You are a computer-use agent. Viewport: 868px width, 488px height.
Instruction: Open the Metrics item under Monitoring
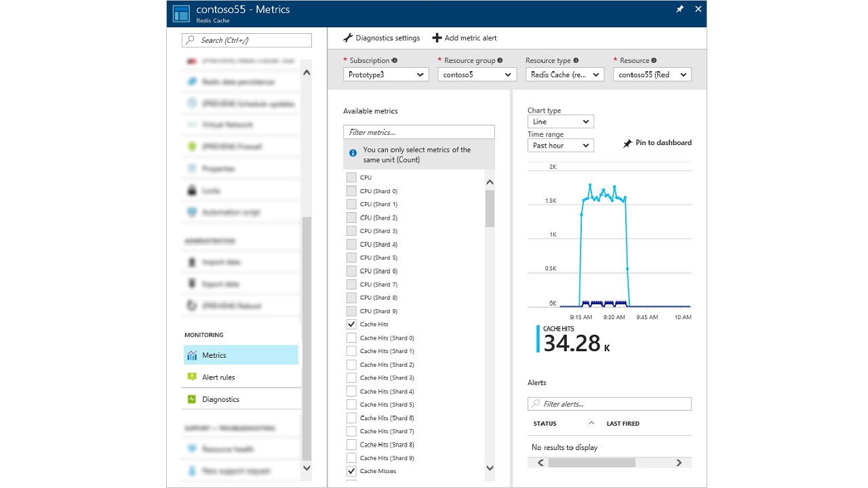pyautogui.click(x=241, y=355)
